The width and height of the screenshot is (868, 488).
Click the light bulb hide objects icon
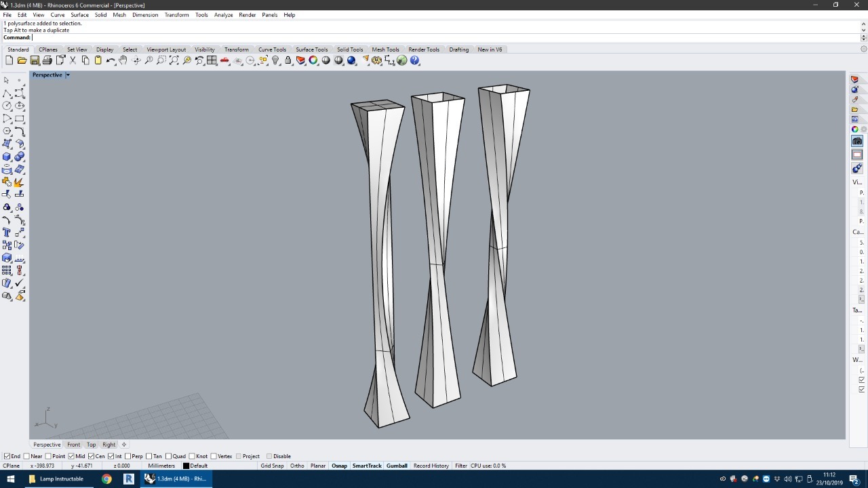tap(275, 60)
